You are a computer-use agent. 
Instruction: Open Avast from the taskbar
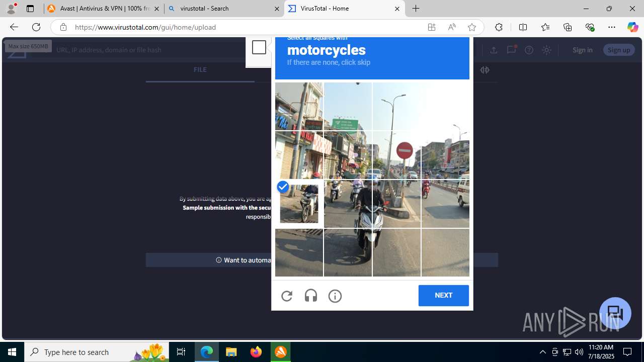[x=281, y=352]
